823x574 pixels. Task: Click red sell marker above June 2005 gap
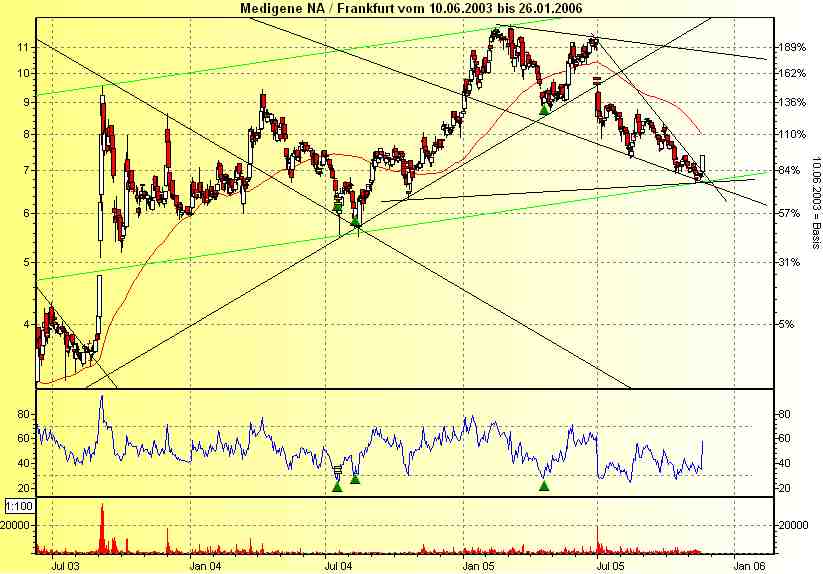(x=597, y=80)
